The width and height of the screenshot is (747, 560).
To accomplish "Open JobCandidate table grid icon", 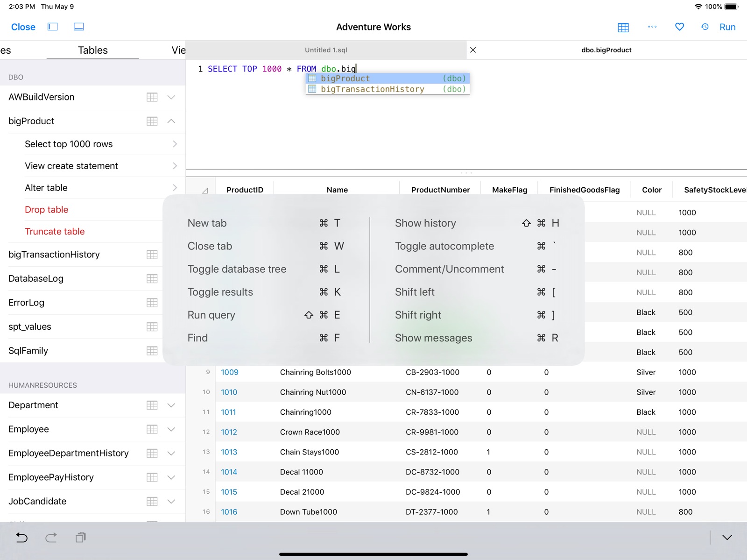I will [x=152, y=502].
